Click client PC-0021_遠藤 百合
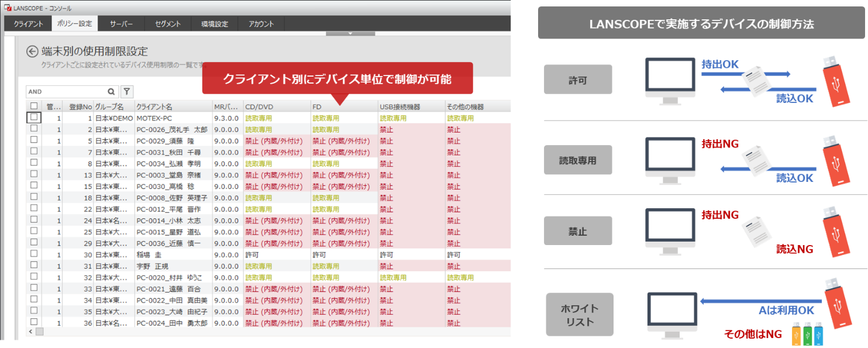 [168, 290]
